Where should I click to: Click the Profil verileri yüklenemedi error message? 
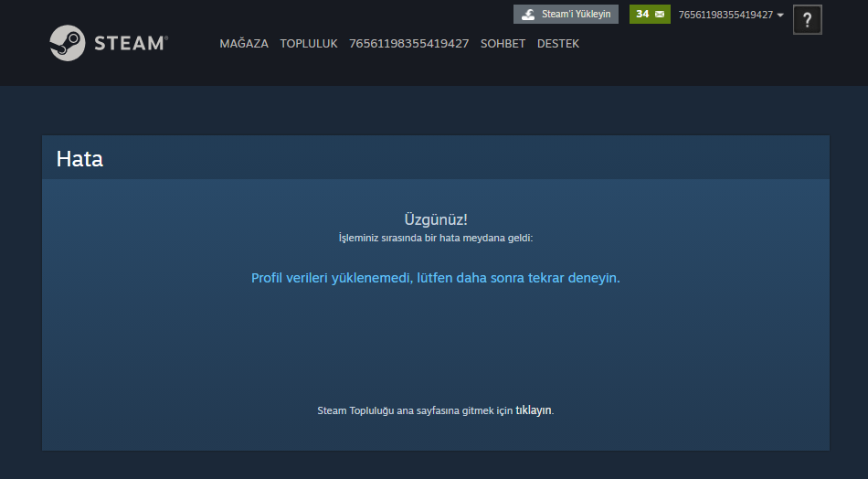pos(436,278)
